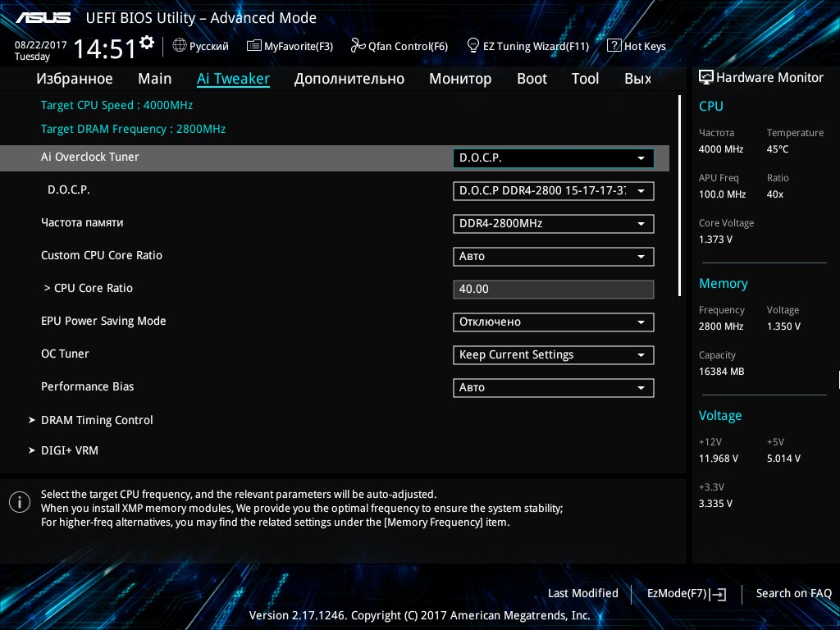Screen dimensions: 840x630
Task: Click the Performance Bias label
Action: [x=87, y=386]
